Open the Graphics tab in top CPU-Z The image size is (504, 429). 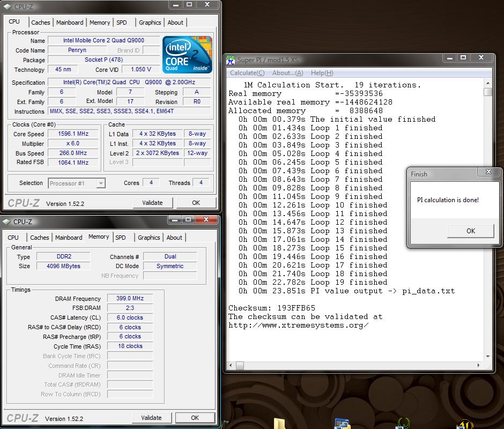[150, 23]
